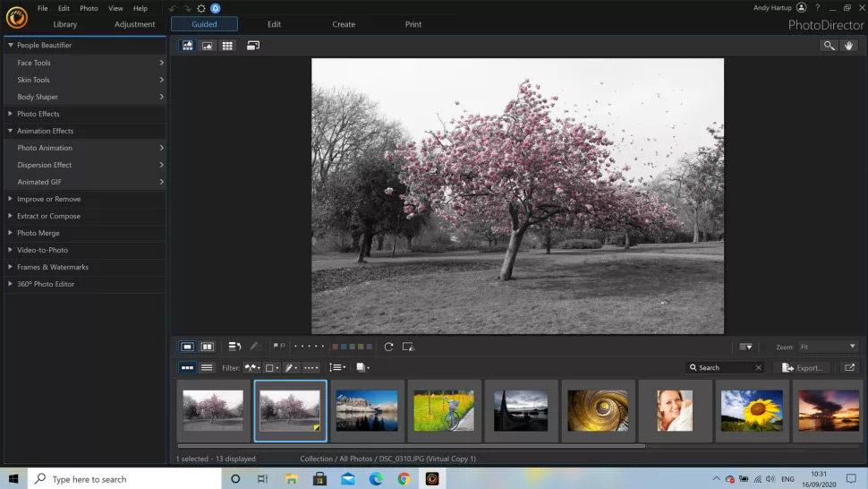Toggle compare two-photos view
868x489 pixels.
207,347
